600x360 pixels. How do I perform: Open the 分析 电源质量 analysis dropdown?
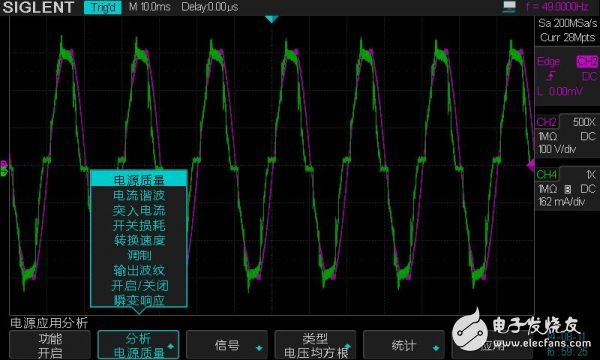pos(138,345)
